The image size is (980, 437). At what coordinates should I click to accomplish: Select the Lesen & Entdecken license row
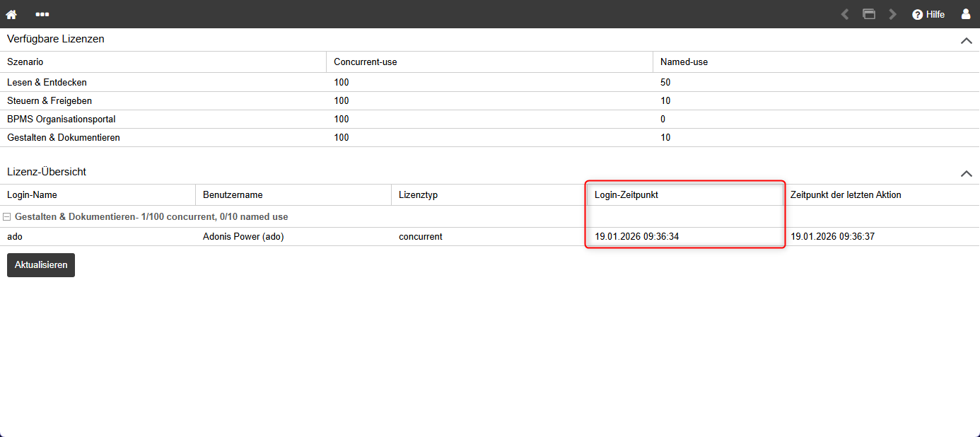(47, 82)
